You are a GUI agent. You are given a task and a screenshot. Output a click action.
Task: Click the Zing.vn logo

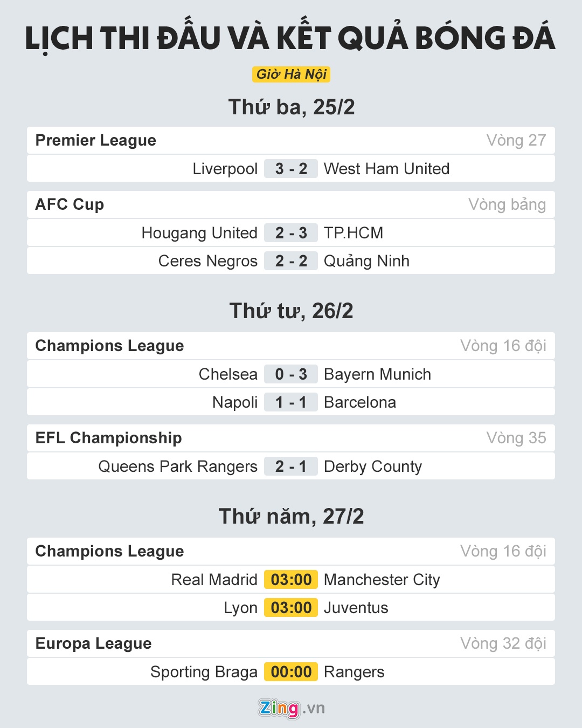click(x=291, y=708)
